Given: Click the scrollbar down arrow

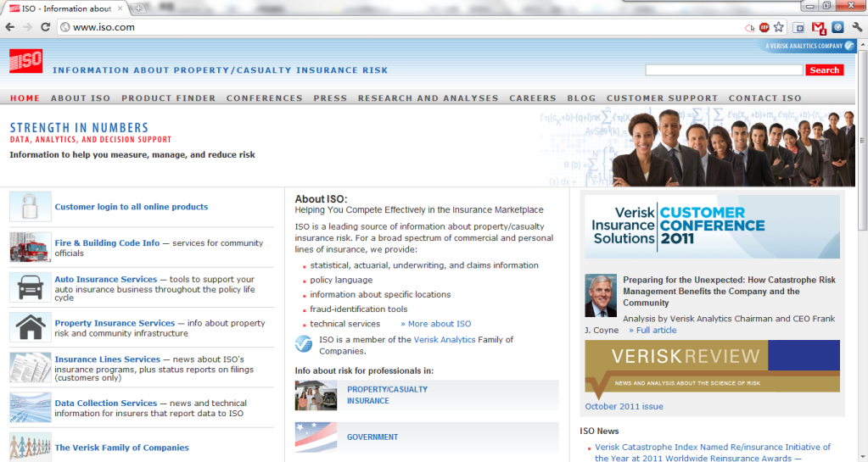Looking at the screenshot, I should tap(862, 456).
